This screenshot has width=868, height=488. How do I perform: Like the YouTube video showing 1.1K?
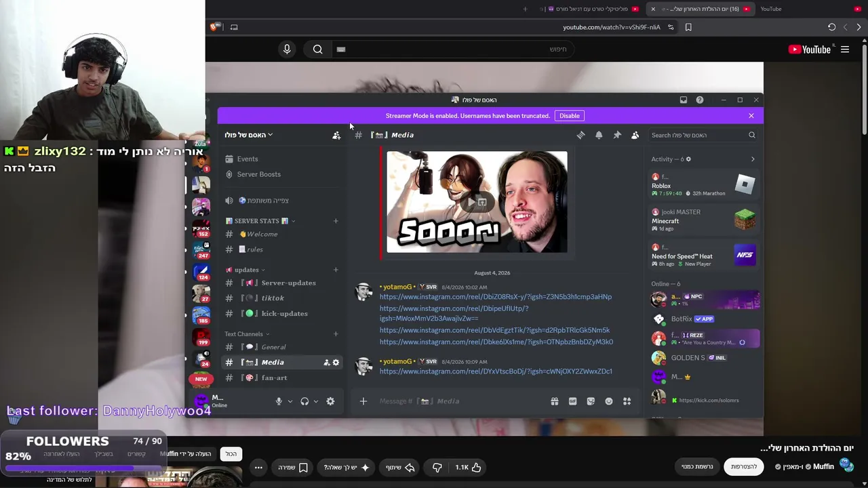pos(469,467)
